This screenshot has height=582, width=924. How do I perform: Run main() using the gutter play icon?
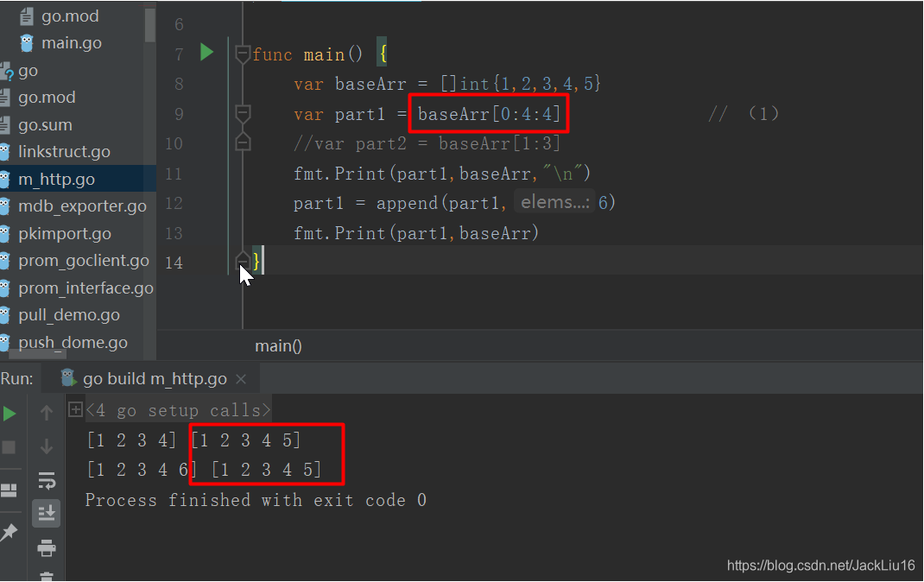click(x=206, y=52)
